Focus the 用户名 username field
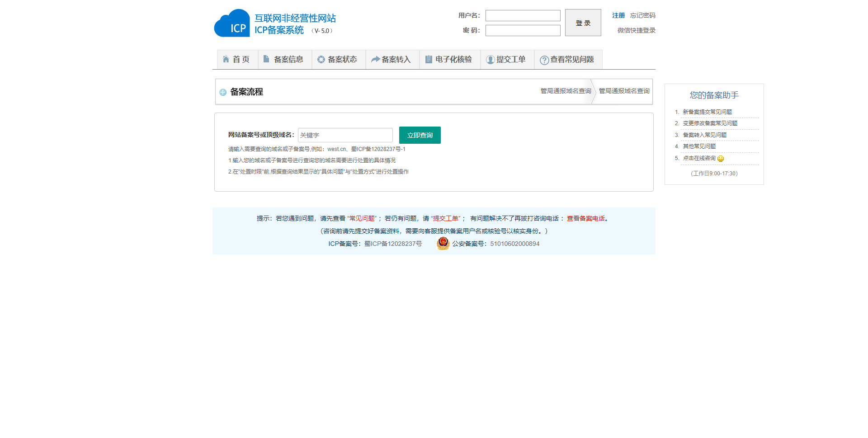This screenshot has height=438, width=868. point(523,16)
